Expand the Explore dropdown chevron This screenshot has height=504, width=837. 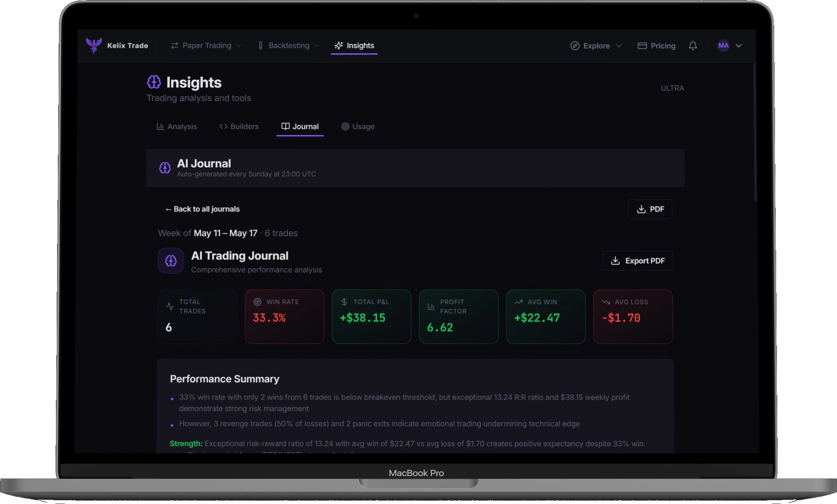(x=619, y=46)
